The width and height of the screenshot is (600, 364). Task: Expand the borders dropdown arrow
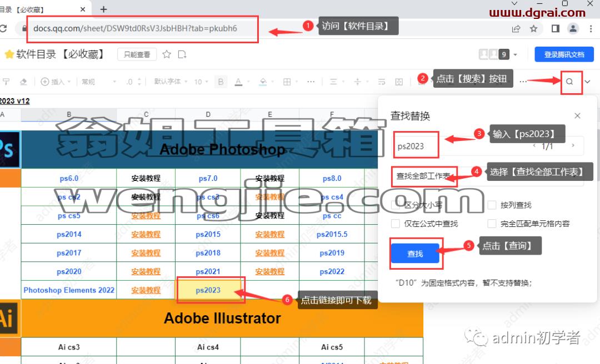pyautogui.click(x=297, y=82)
